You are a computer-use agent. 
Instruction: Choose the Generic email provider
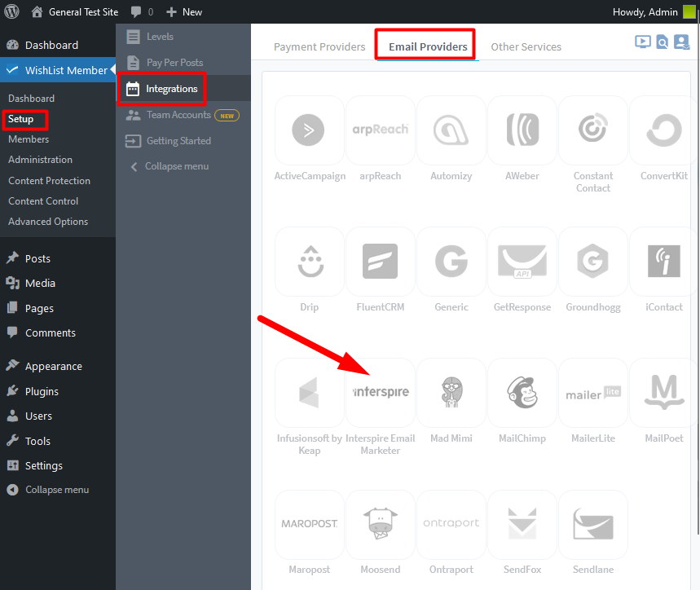(451, 262)
